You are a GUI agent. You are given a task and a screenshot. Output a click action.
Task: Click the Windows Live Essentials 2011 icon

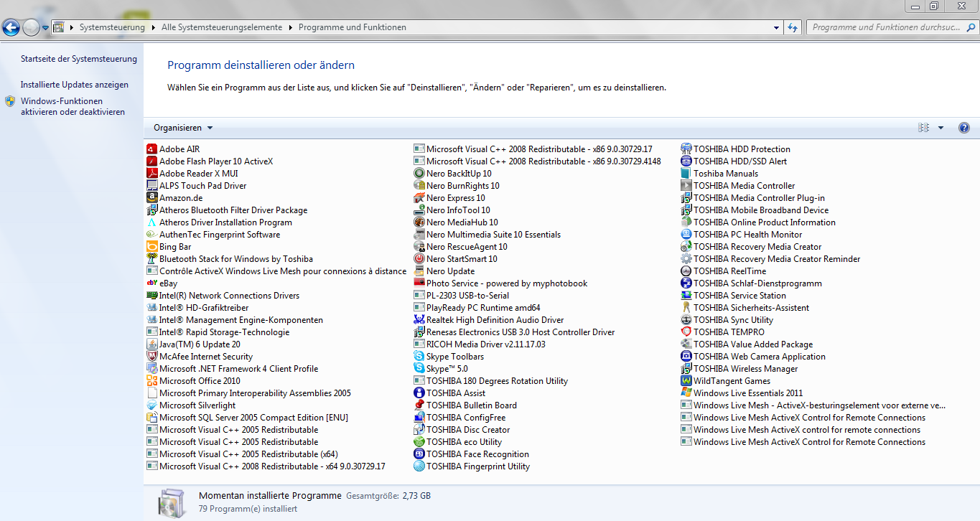686,393
